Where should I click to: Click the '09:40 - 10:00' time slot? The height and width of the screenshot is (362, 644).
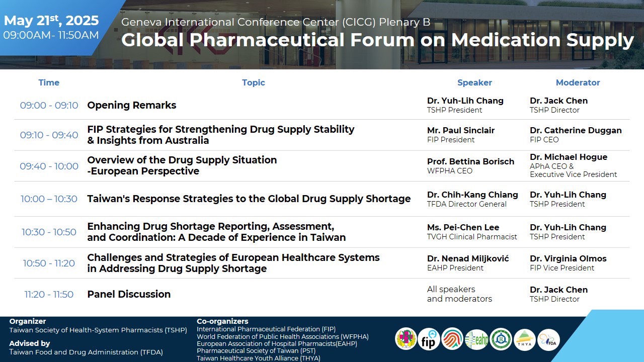click(x=49, y=166)
